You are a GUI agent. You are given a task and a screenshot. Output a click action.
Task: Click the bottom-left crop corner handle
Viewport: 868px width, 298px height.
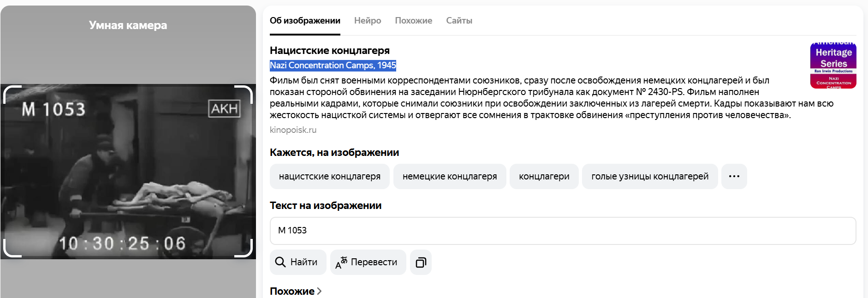(x=10, y=251)
